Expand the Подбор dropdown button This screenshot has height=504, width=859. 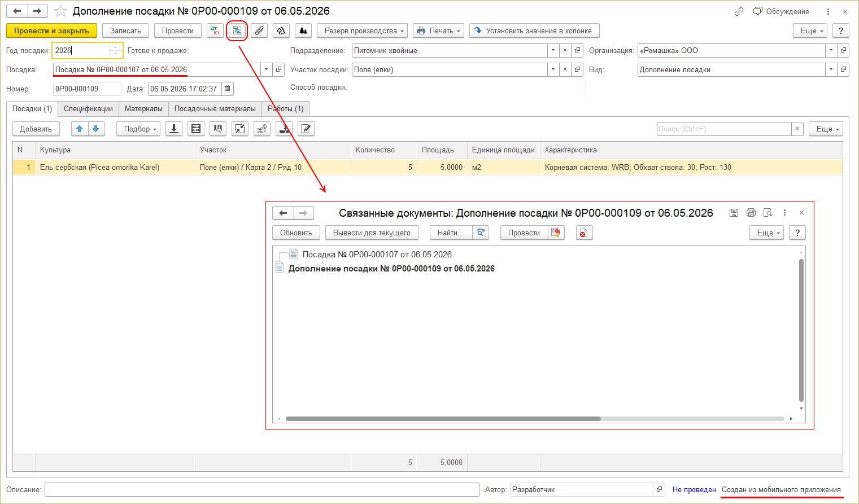point(138,129)
